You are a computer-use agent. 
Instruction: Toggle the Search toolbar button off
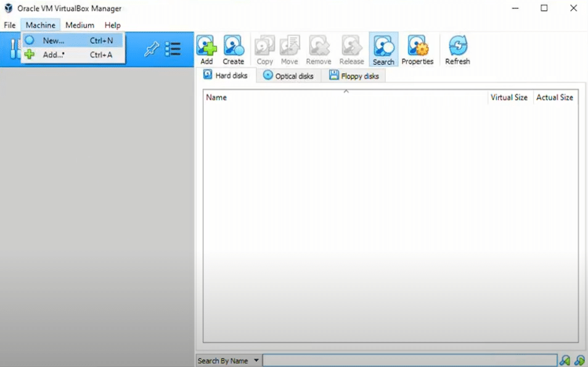tap(383, 49)
